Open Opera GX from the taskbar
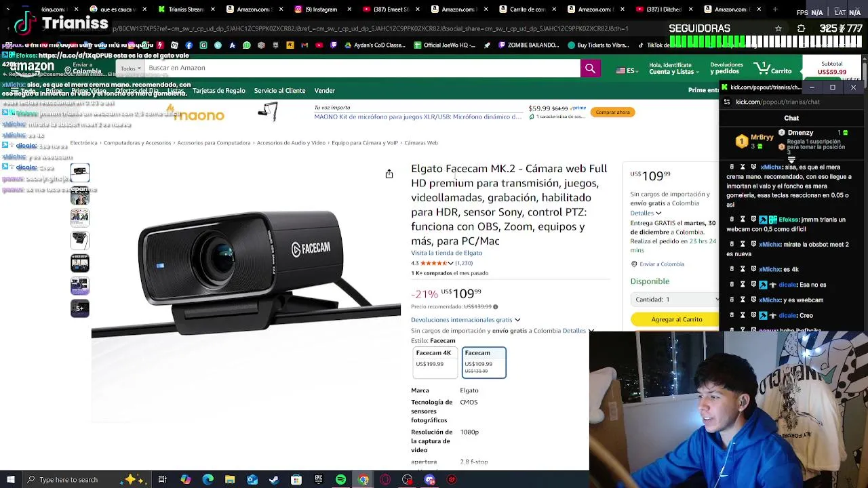The width and height of the screenshot is (868, 488). pyautogui.click(x=385, y=480)
